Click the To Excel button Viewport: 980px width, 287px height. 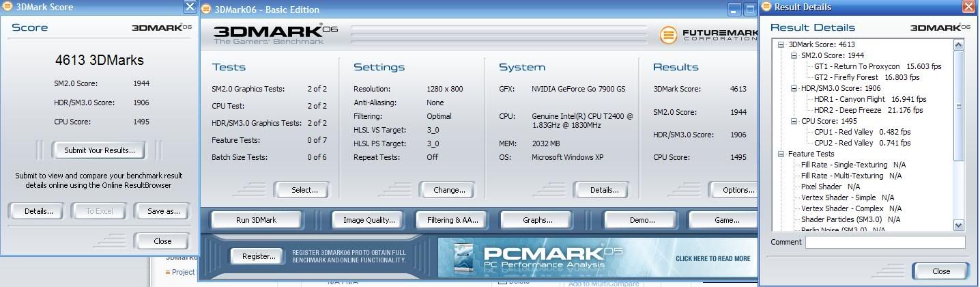100,211
